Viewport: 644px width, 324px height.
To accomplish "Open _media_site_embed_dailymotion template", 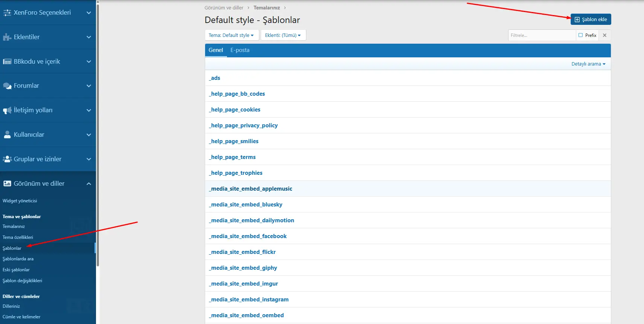I will pyautogui.click(x=251, y=220).
